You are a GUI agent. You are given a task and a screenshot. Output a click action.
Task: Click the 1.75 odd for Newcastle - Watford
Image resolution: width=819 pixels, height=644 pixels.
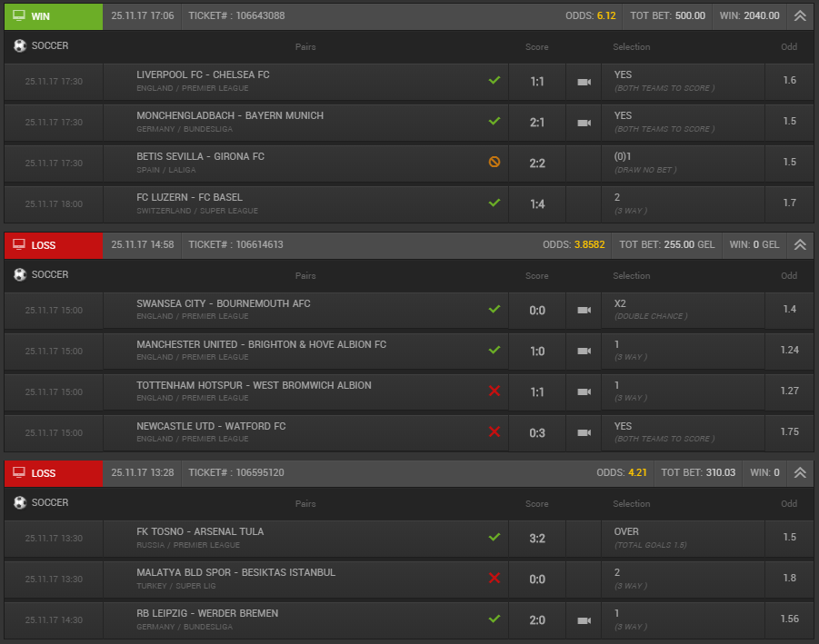click(789, 431)
